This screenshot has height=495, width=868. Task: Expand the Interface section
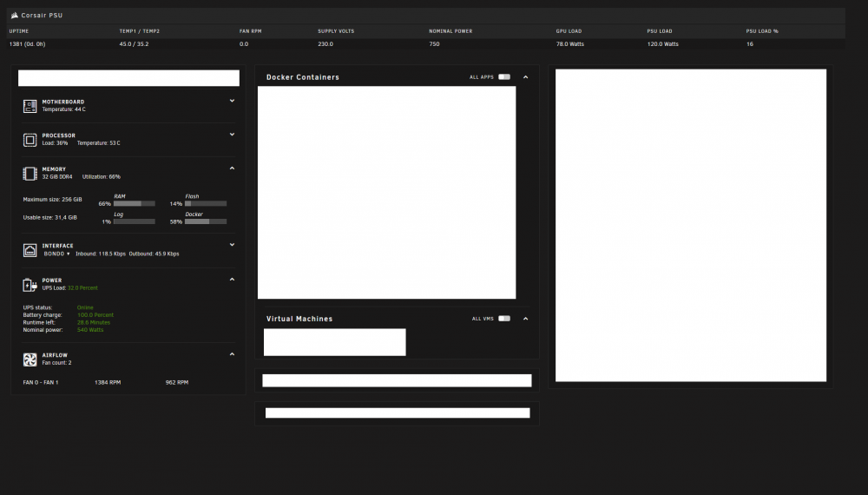tap(232, 245)
